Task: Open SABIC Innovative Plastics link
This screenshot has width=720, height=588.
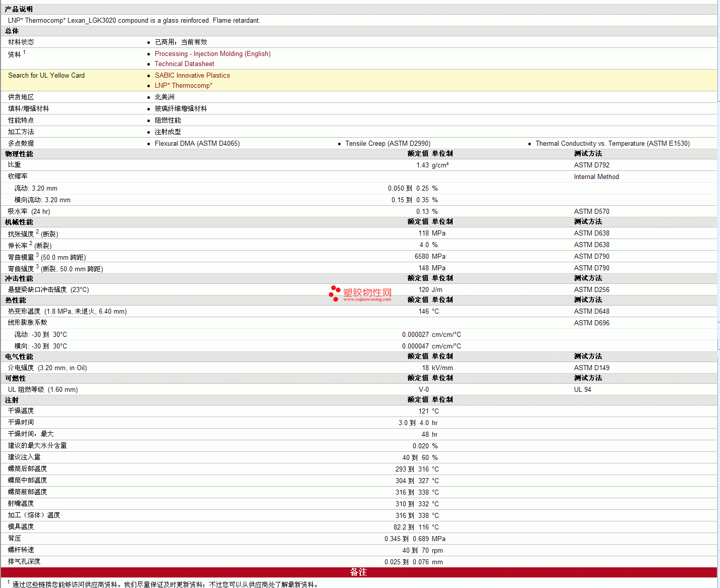Action: 192,76
